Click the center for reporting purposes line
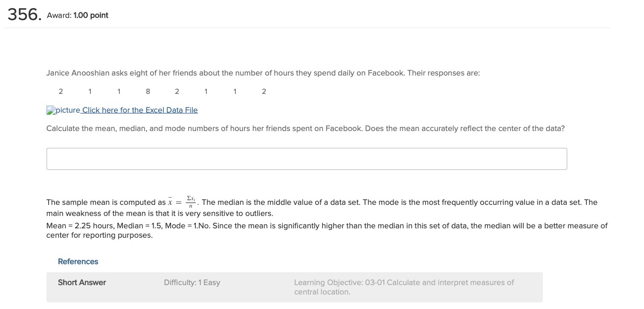The height and width of the screenshot is (309, 644). pos(99,235)
